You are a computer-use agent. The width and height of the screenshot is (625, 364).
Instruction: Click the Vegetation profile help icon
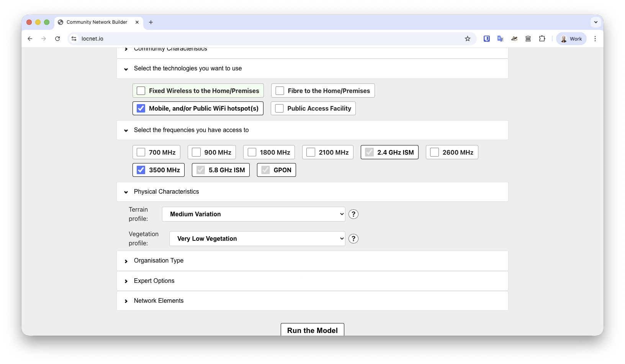coord(353,239)
